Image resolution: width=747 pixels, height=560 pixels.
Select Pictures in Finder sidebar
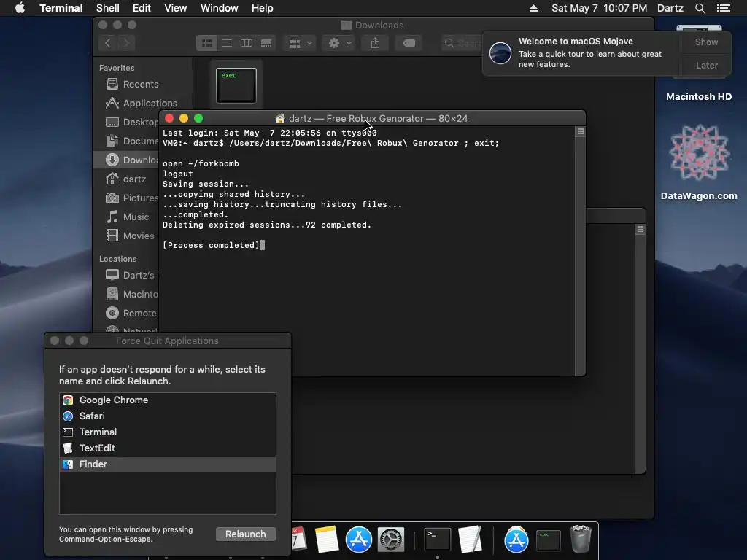(132, 198)
